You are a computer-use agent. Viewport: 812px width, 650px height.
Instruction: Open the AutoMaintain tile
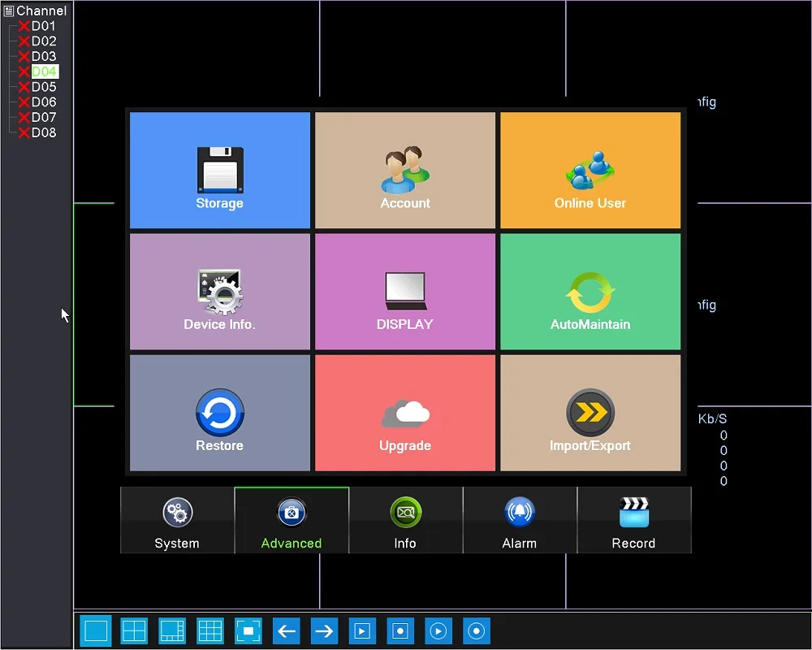click(590, 292)
